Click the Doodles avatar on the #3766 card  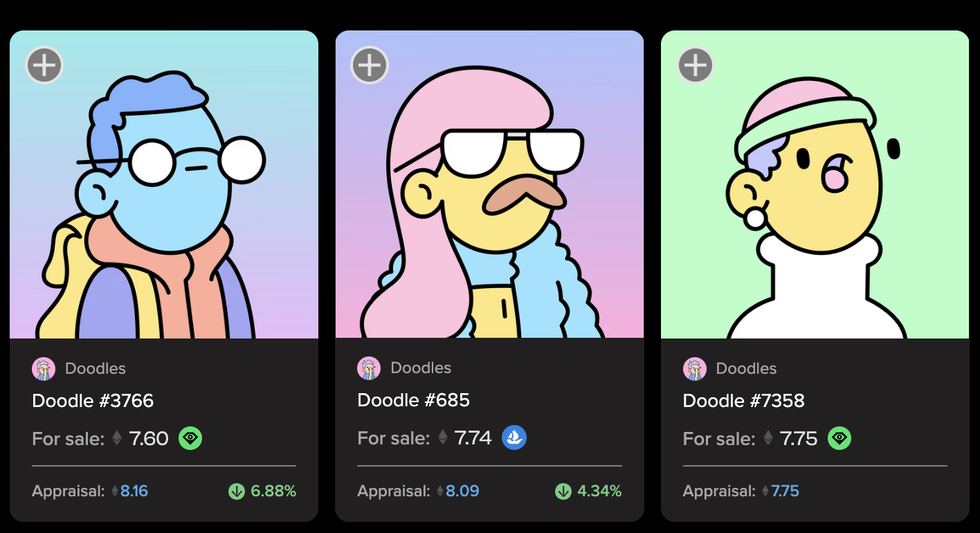(44, 369)
